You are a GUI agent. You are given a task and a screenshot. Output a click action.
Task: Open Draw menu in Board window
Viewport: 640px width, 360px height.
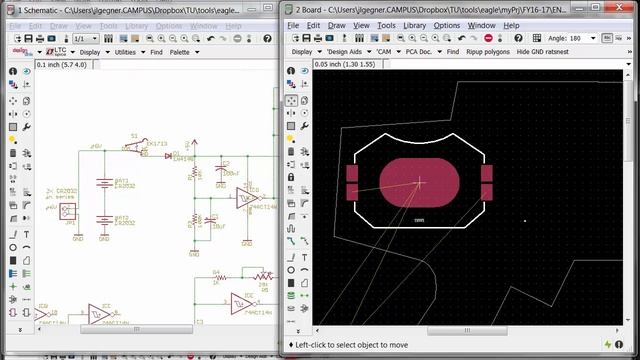pos(337,25)
